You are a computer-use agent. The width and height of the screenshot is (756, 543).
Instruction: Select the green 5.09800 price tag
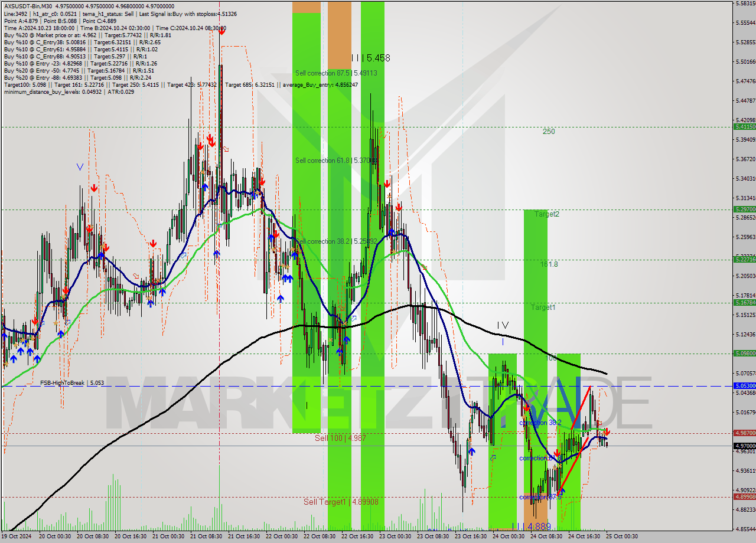[744, 353]
